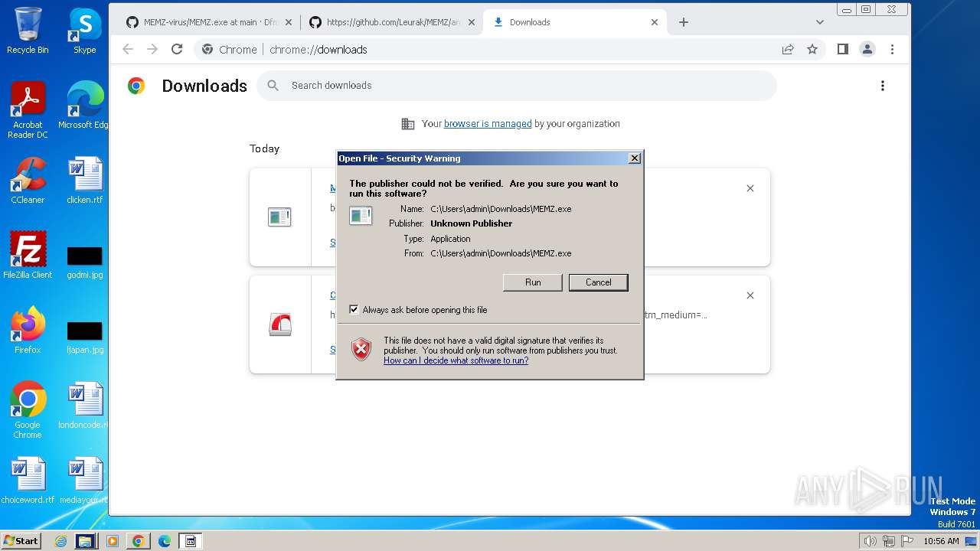Click the MEMZ.exe file icon in downloads list

pos(279,217)
